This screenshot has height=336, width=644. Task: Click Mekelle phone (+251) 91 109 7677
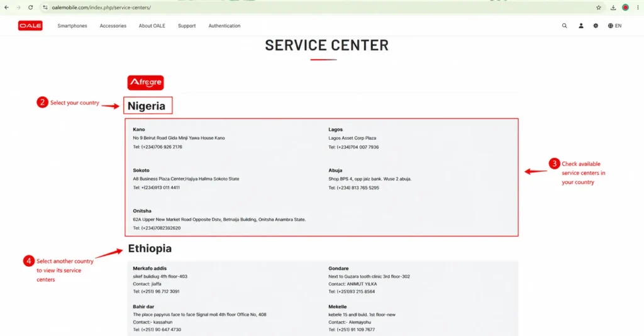pyautogui.click(x=352, y=330)
